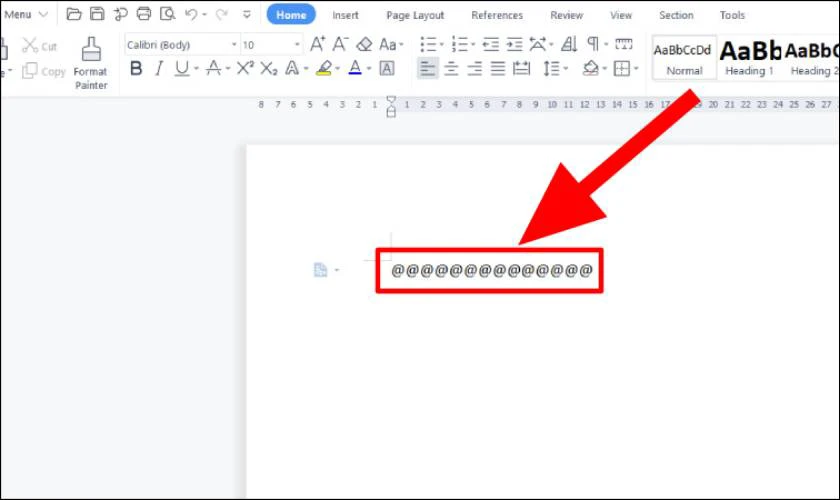This screenshot has width=840, height=500.
Task: Click the paste options icon beside the text
Action: [x=320, y=270]
